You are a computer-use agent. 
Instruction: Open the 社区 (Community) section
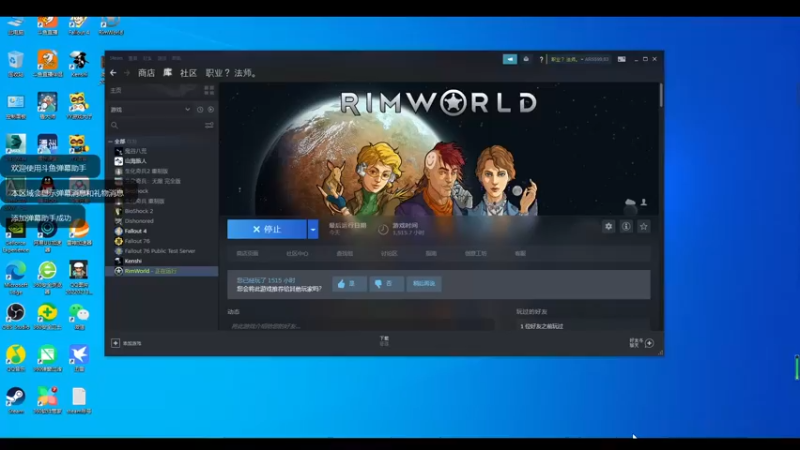pyautogui.click(x=188, y=73)
